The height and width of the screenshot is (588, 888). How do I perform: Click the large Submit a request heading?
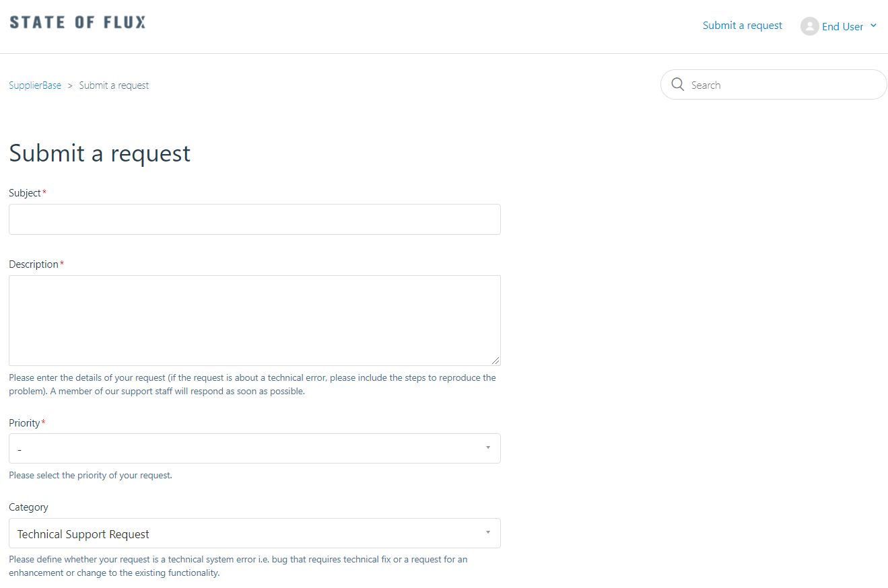tap(100, 153)
